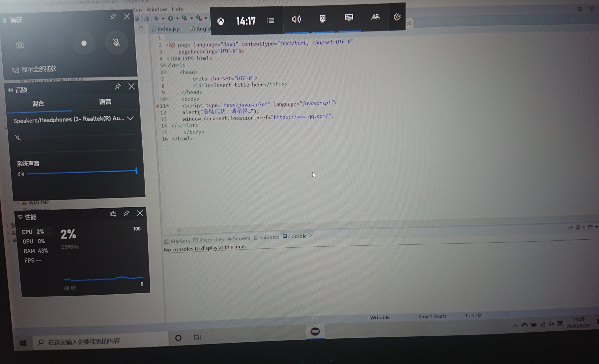
Task: Select the RAM 43% metric
Action: coord(36,251)
